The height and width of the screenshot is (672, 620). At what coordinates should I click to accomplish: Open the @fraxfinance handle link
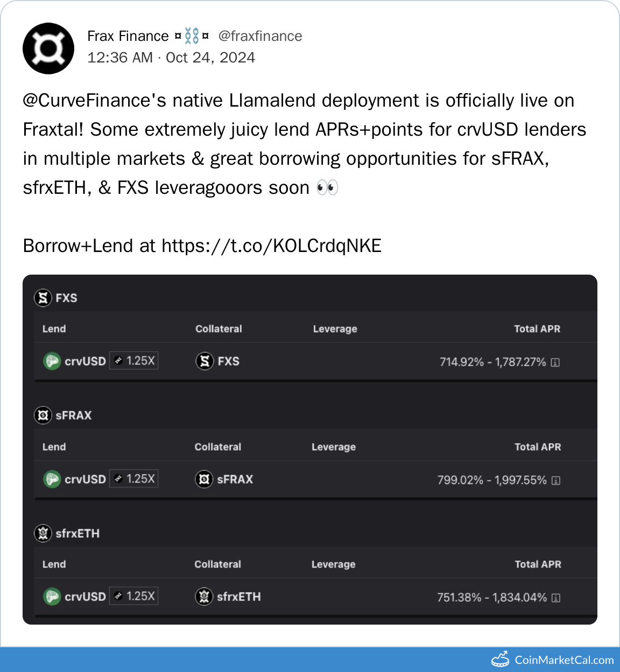(x=260, y=36)
